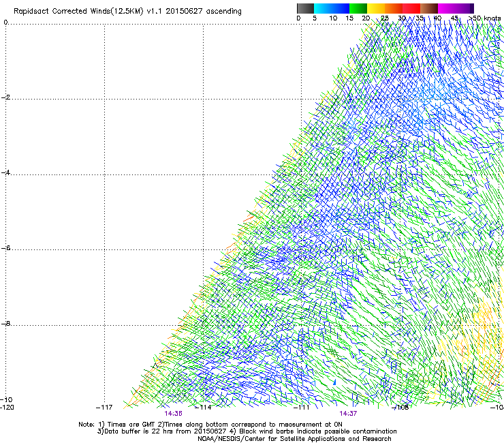Pick the orange 25–30 knots legend segment
Screen dimensions: 504x443
[x=394, y=8]
